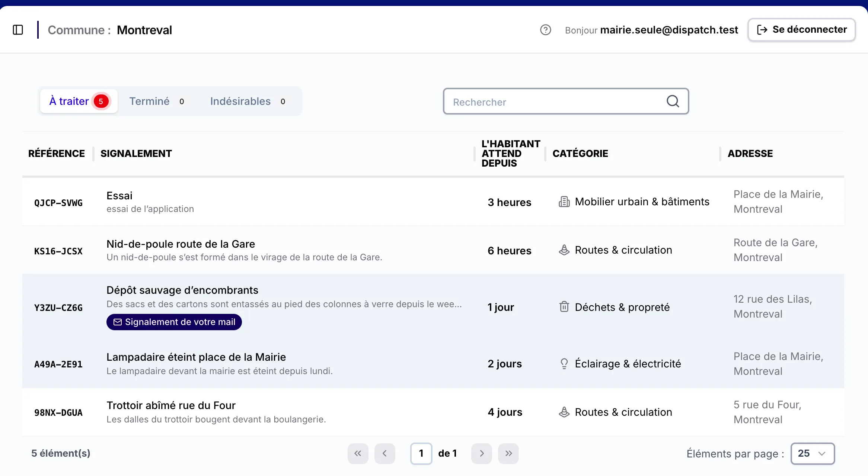Viewport: 868px width, 476px height.
Task: Go to next page arrow
Action: [x=482, y=453]
